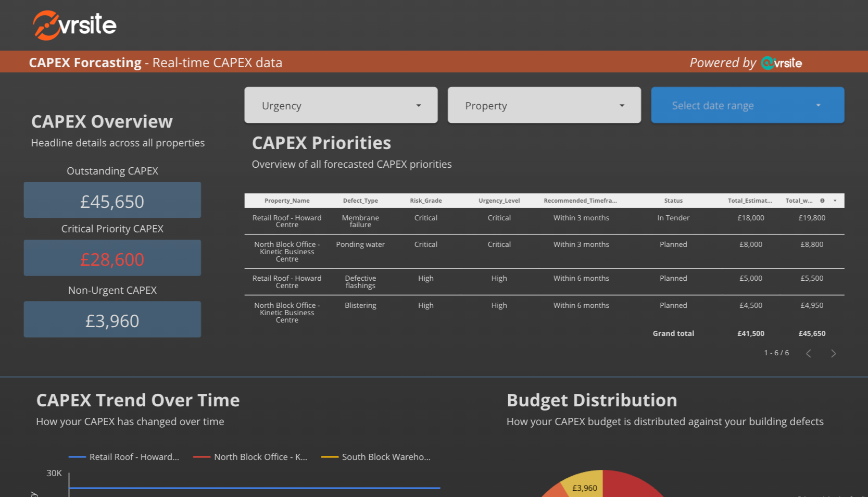The height and width of the screenshot is (497, 868).
Task: Sort by Total_Estimat... column header
Action: [x=750, y=201]
